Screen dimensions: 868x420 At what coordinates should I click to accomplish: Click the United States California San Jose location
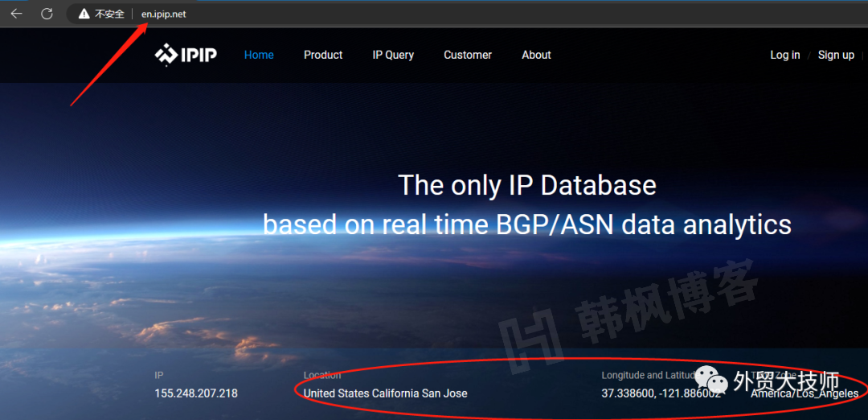385,393
